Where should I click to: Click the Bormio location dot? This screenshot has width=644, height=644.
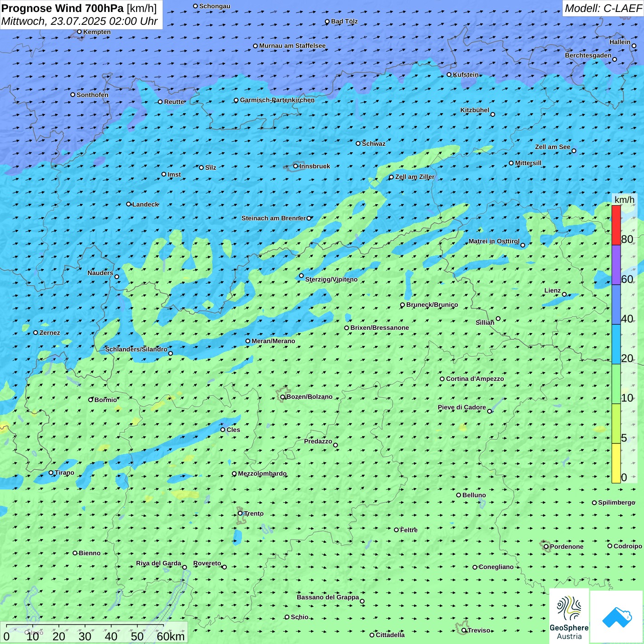91,400
